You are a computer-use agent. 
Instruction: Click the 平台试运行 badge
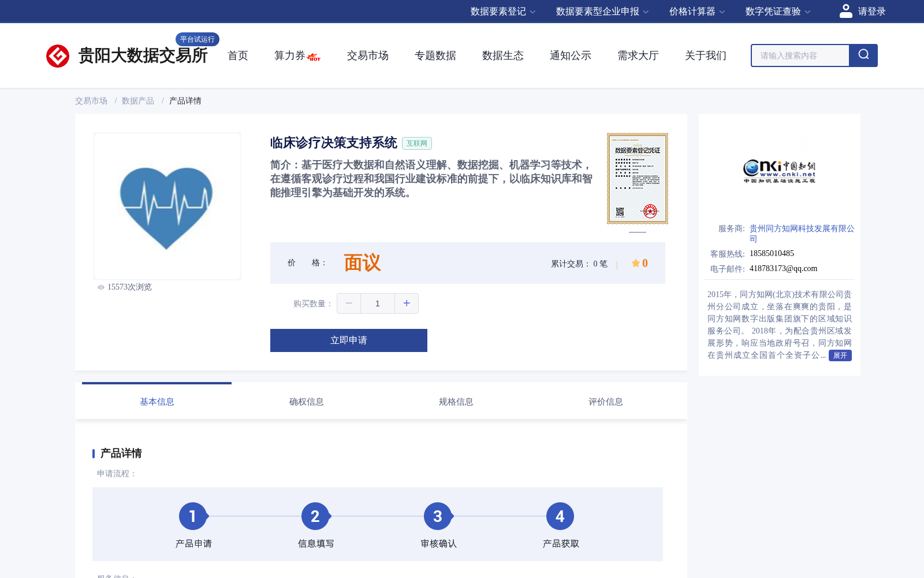click(198, 39)
